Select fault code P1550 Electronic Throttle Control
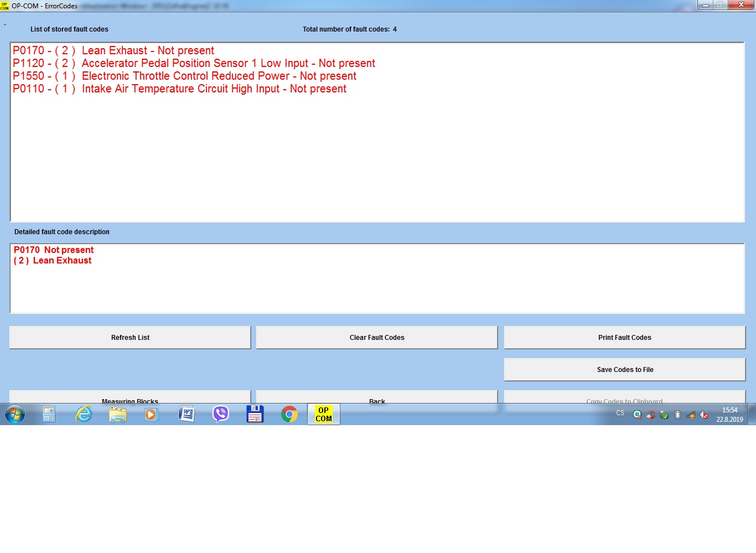Image resolution: width=756 pixels, height=553 pixels. [184, 76]
